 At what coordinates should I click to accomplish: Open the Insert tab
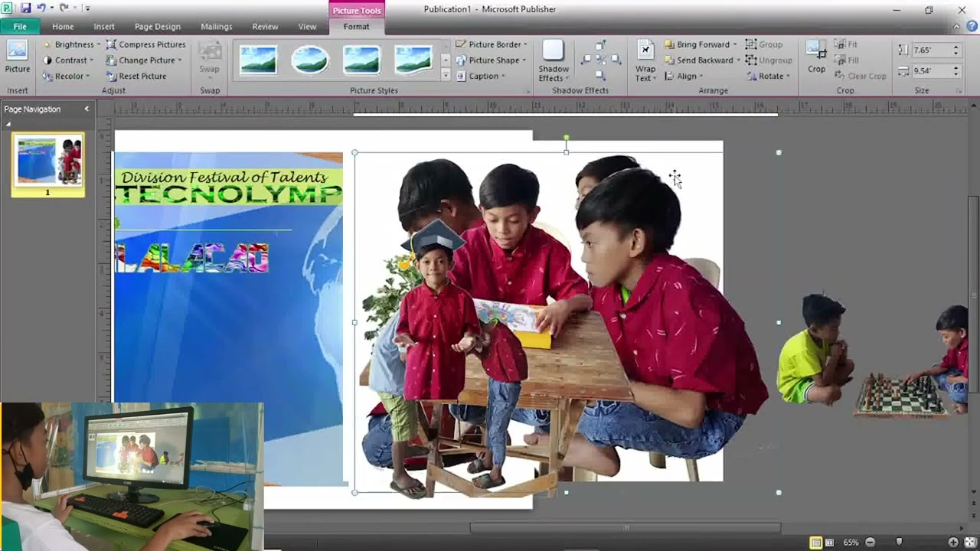[x=104, y=26]
